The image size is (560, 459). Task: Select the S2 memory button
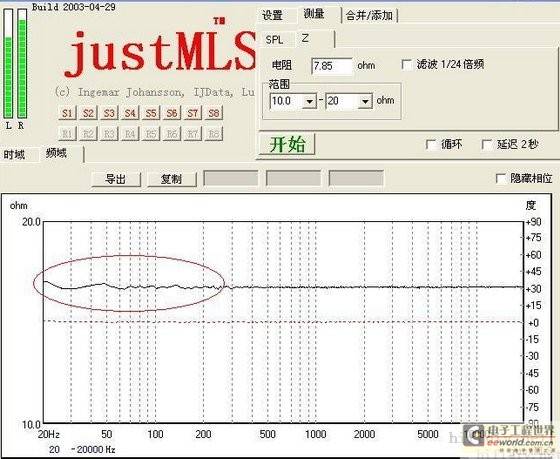coord(88,113)
